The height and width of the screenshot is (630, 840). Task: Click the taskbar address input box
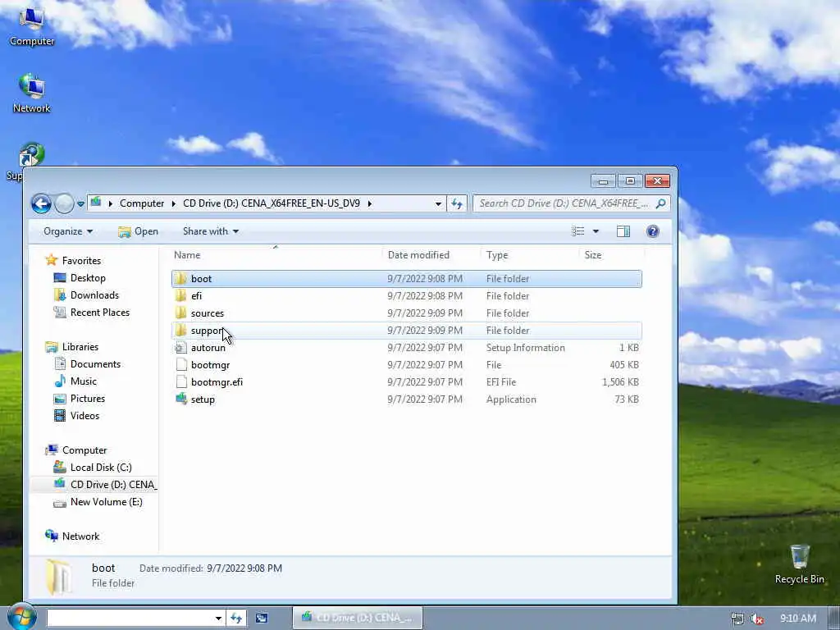coord(130,619)
